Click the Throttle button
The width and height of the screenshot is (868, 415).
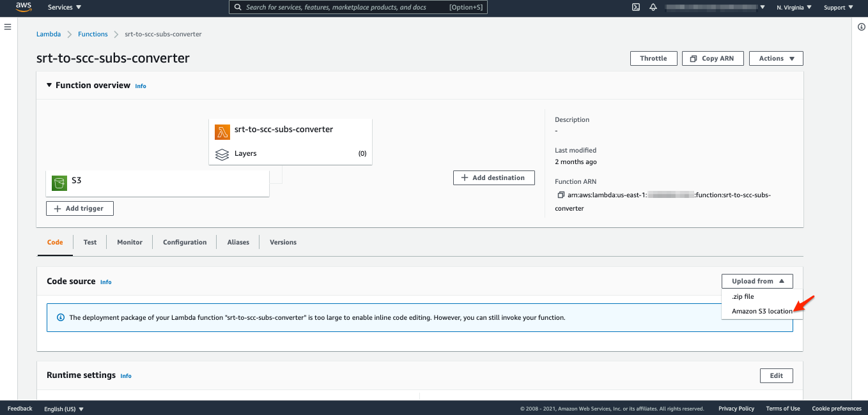tap(653, 58)
